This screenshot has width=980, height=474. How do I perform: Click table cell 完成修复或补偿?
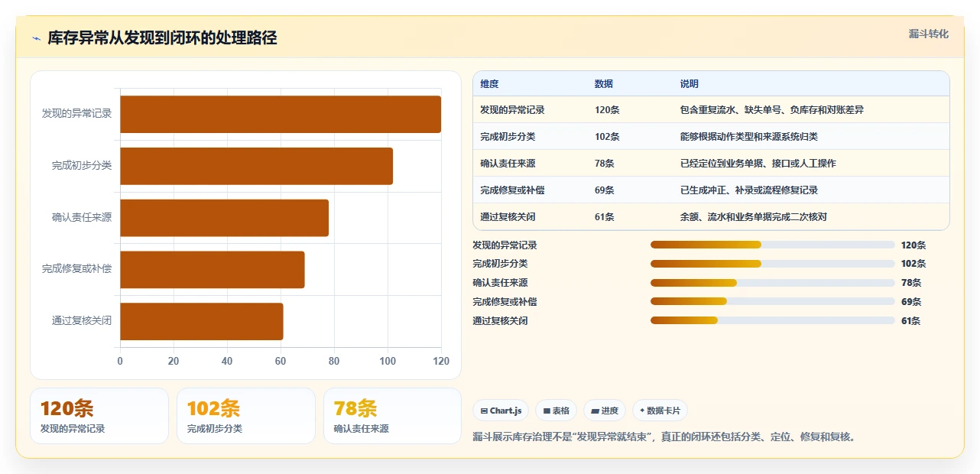(512, 190)
